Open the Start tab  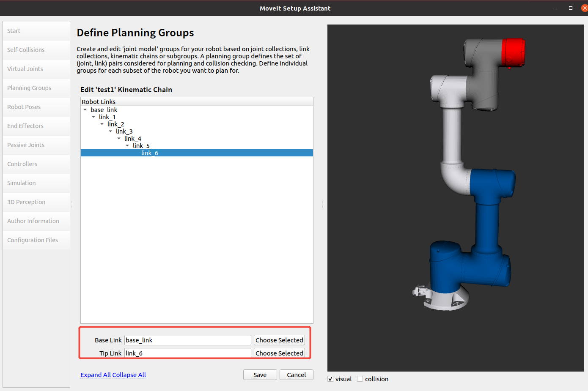click(x=36, y=31)
